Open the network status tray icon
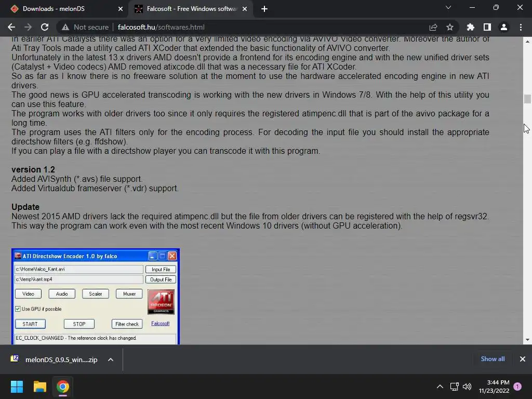The width and height of the screenshot is (532, 399). 454,387
